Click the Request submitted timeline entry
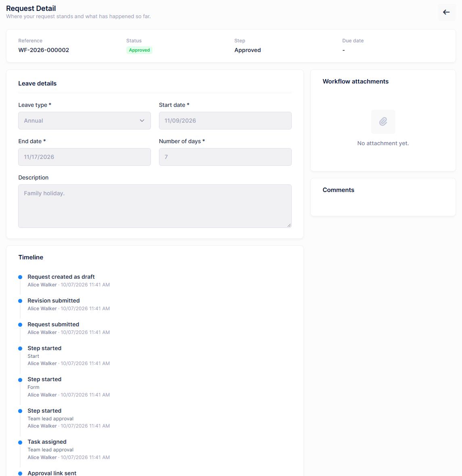This screenshot has width=462, height=476. (x=53, y=324)
